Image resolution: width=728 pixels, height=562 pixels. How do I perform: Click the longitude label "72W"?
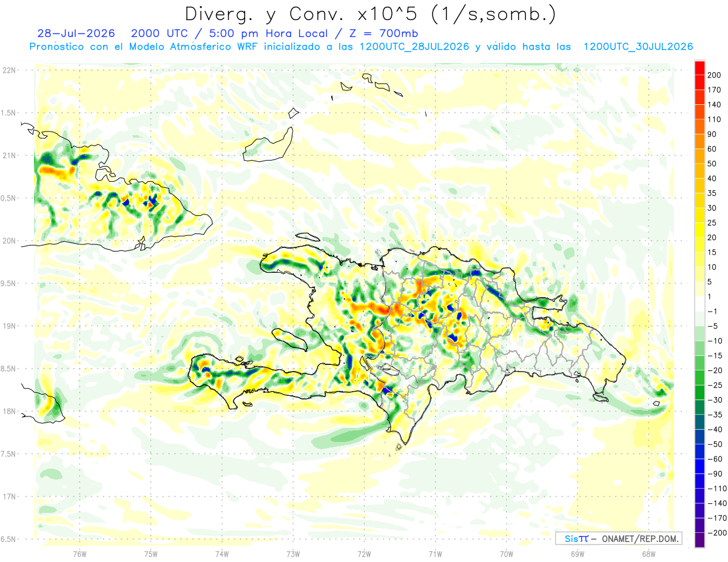[x=365, y=554]
